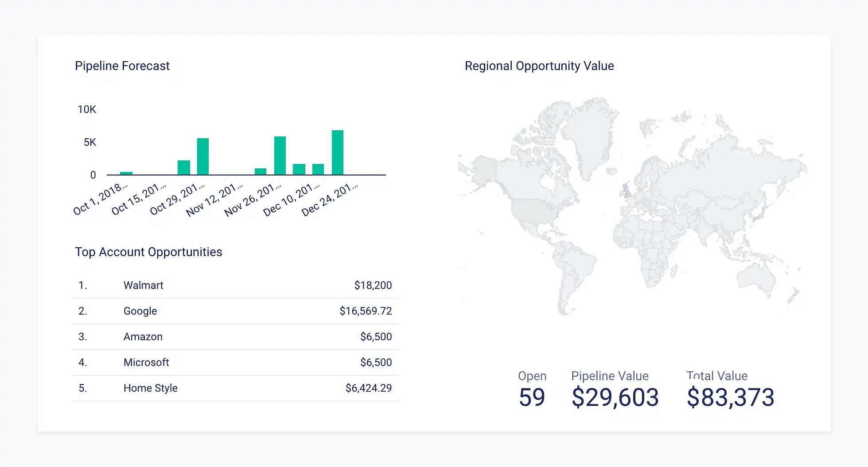This screenshot has height=467, width=868.
Task: Select the small bar at Oct 1, 2018
Action: (x=126, y=173)
